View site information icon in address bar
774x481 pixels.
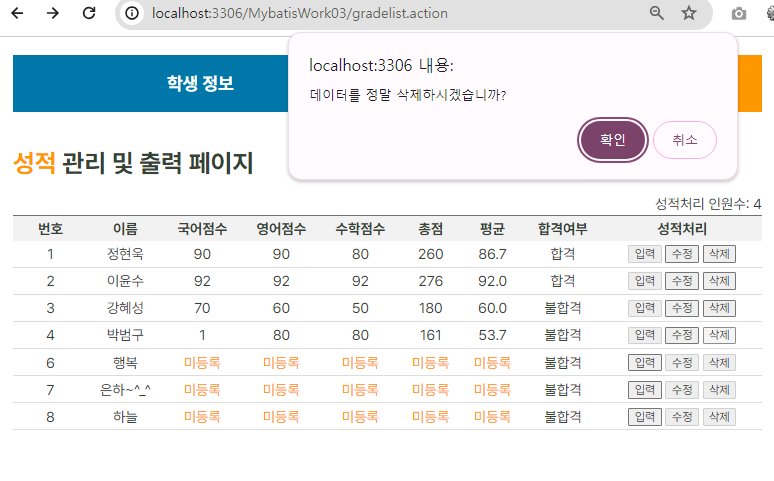132,13
